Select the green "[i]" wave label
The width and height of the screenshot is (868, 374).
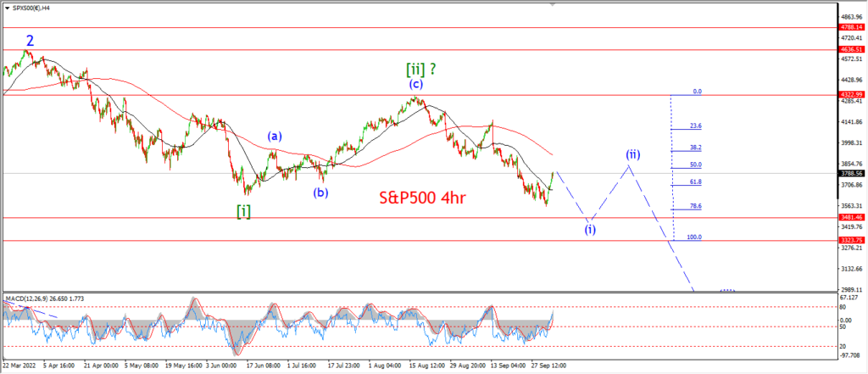tap(243, 211)
